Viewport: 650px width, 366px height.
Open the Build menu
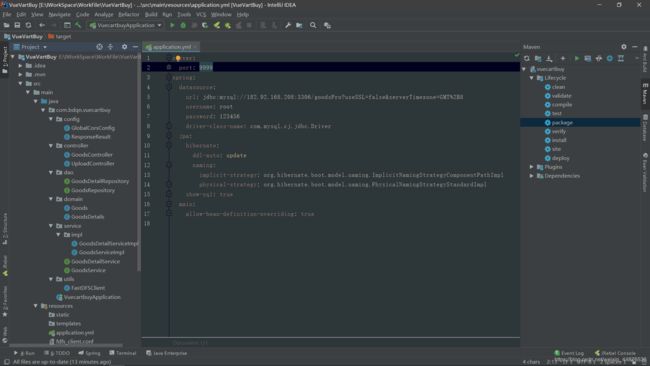151,15
